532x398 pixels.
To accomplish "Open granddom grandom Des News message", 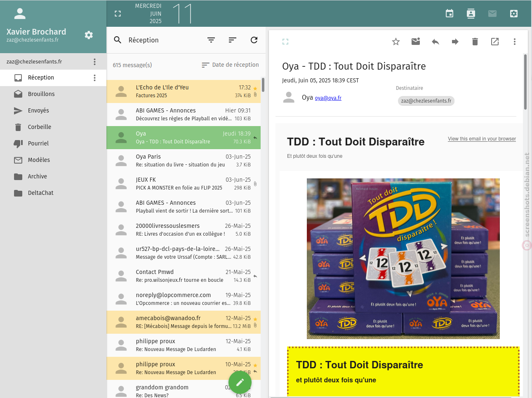I will pyautogui.click(x=184, y=389).
